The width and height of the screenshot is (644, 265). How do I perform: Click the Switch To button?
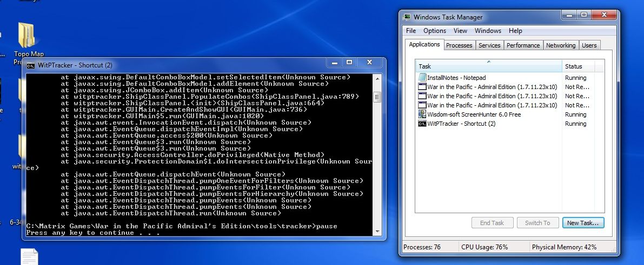[x=537, y=223]
